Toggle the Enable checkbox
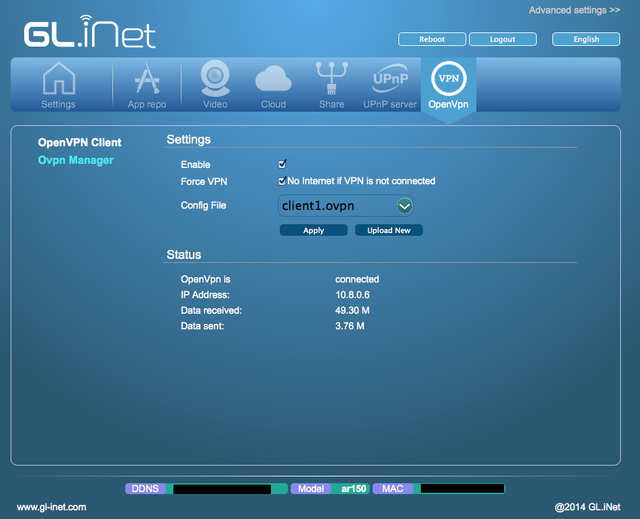The height and width of the screenshot is (519, 640). (x=282, y=164)
